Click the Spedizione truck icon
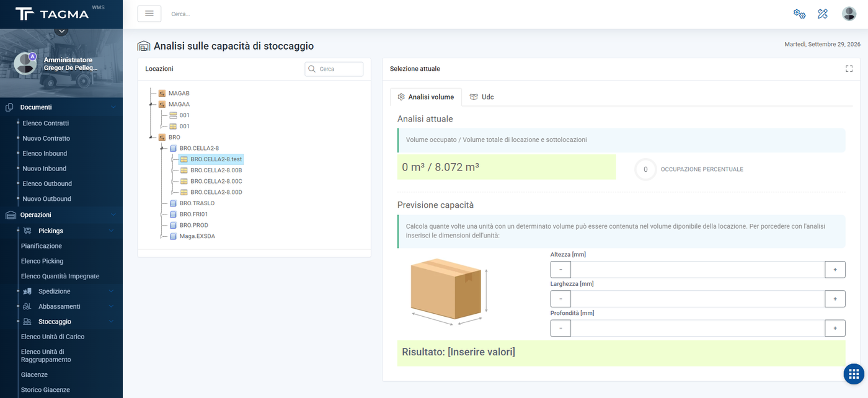Viewport: 868px width, 398px height. click(x=27, y=291)
